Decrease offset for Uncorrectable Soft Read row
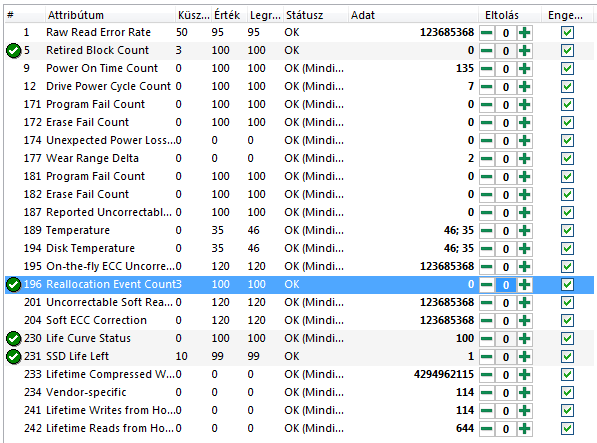This screenshot has width=597, height=443. click(487, 303)
